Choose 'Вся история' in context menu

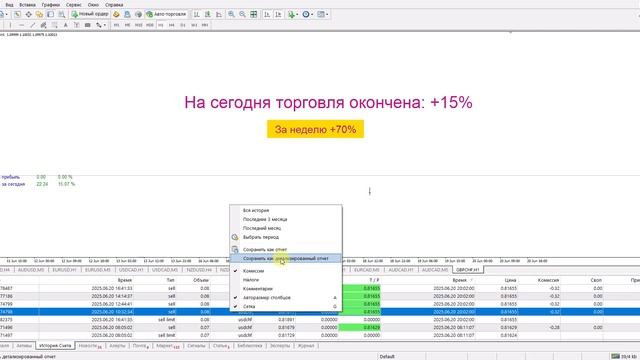(x=286, y=210)
